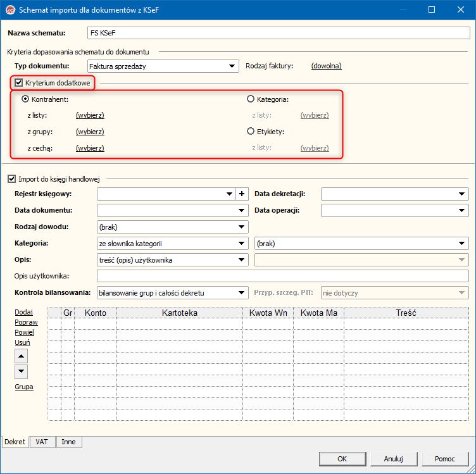Click the Dodaj link

(24, 312)
